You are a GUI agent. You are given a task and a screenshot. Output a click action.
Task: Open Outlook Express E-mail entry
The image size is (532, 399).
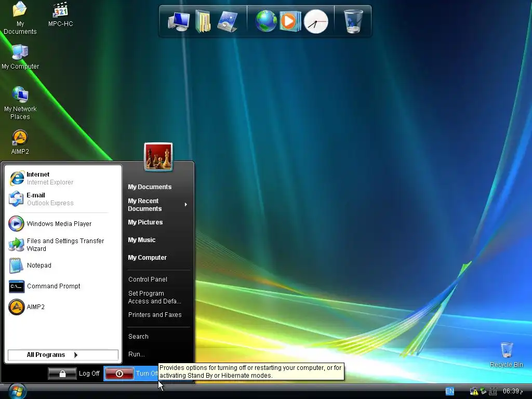tap(63, 199)
